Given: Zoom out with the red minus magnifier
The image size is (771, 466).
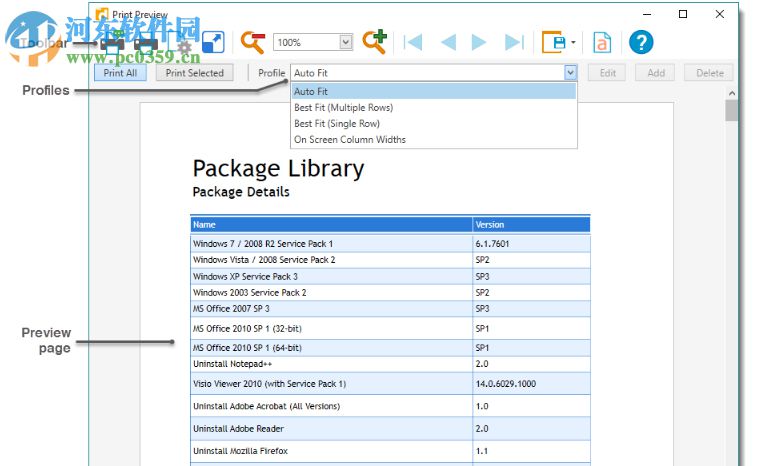Looking at the screenshot, I should click(253, 42).
